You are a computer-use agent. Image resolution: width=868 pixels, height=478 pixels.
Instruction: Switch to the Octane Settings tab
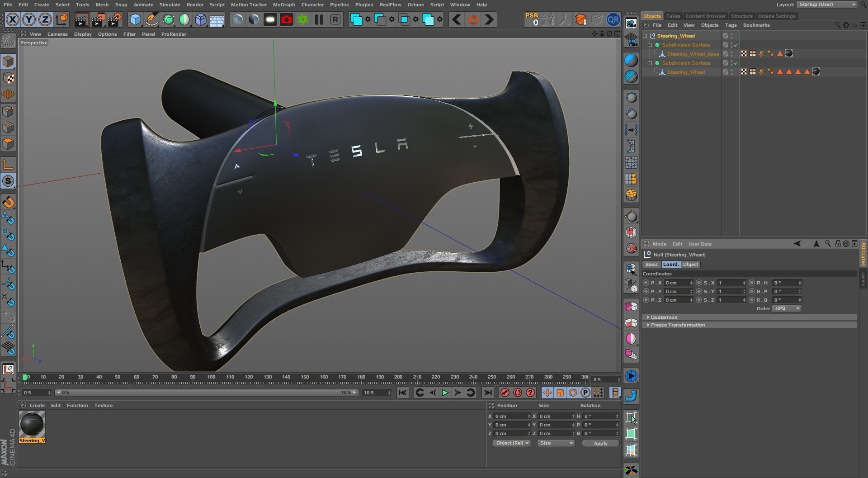click(776, 16)
